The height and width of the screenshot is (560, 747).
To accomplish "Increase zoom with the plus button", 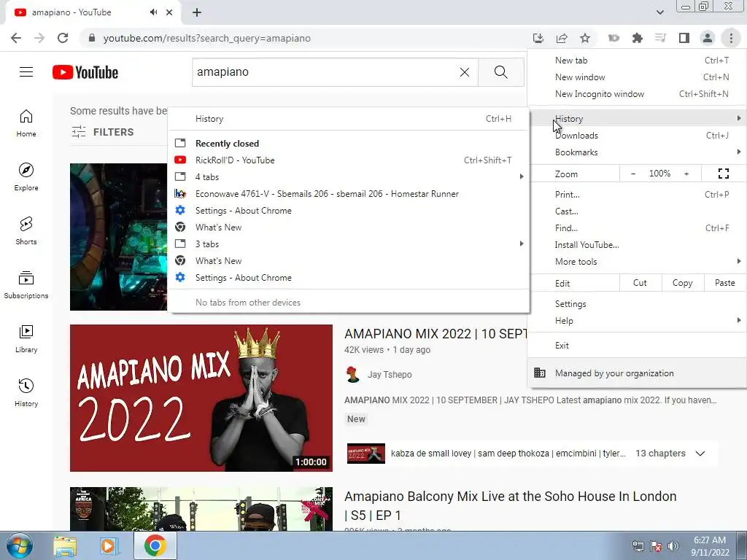I will tap(686, 174).
